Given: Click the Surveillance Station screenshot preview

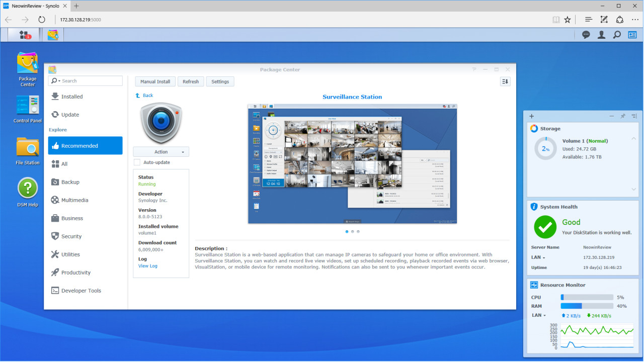Looking at the screenshot, I should [352, 164].
